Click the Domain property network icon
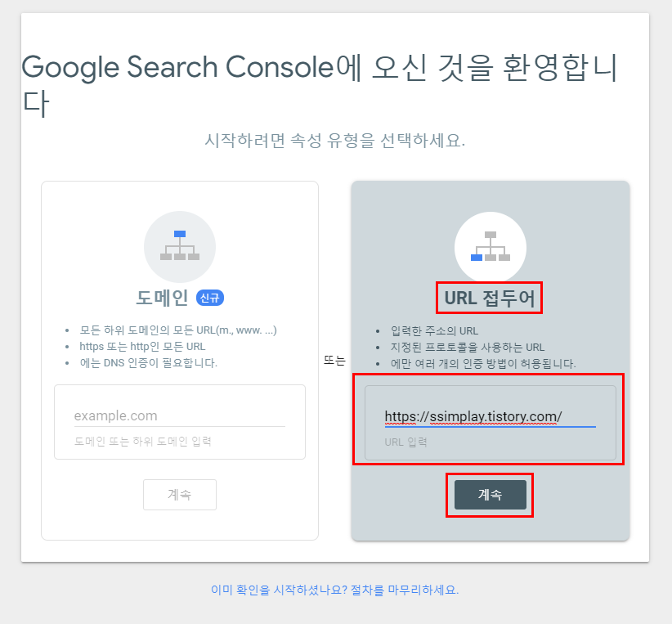Image resolution: width=672 pixels, height=624 pixels. pos(180,246)
